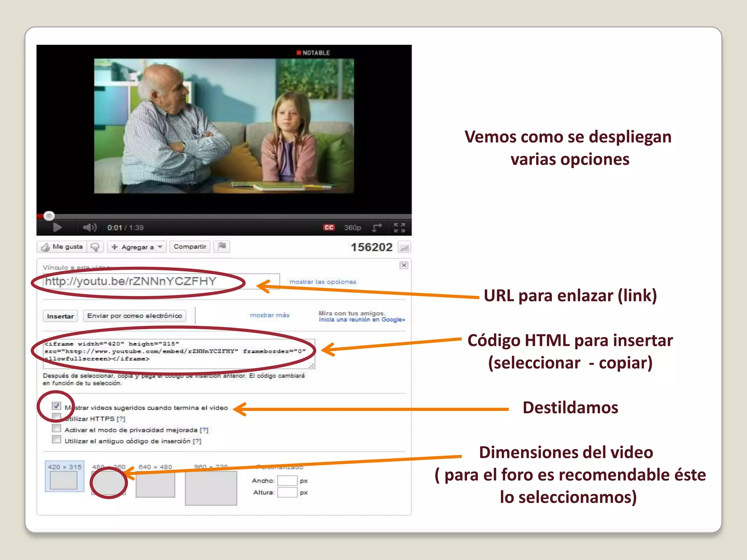Click the NOTABLE logo in video
The height and width of the screenshot is (560, 747).
pos(313,53)
